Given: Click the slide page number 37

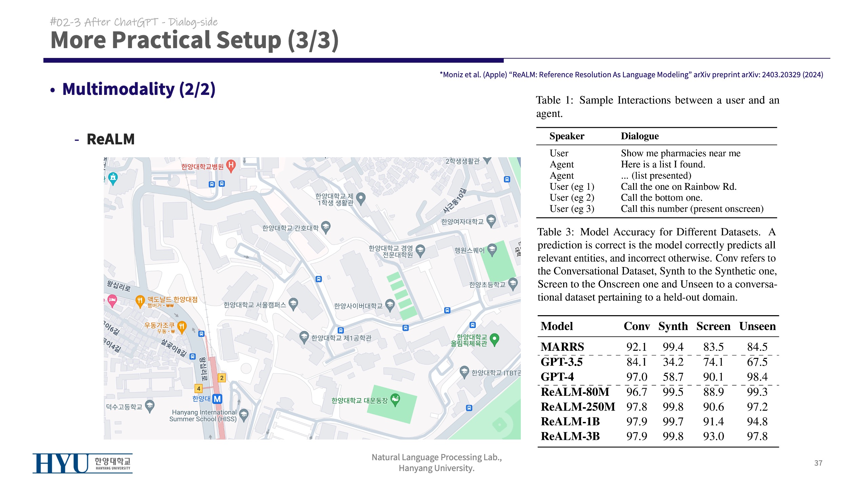Looking at the screenshot, I should 818,463.
